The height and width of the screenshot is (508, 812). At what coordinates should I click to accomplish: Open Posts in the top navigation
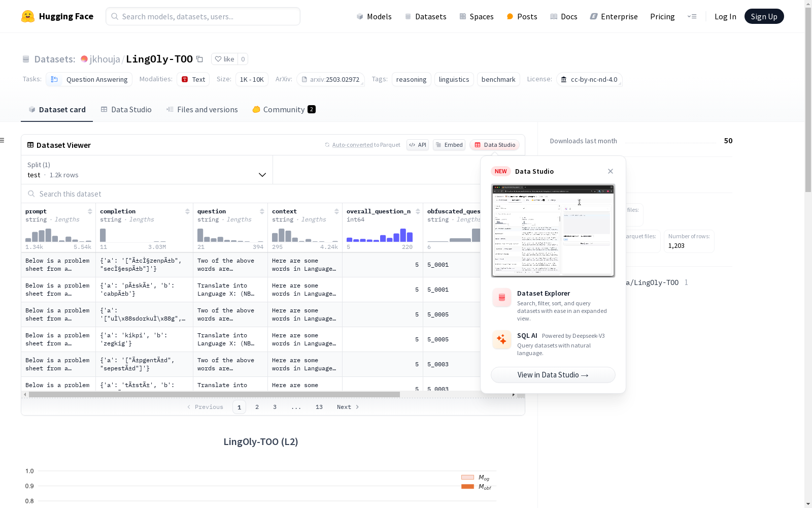[522, 16]
